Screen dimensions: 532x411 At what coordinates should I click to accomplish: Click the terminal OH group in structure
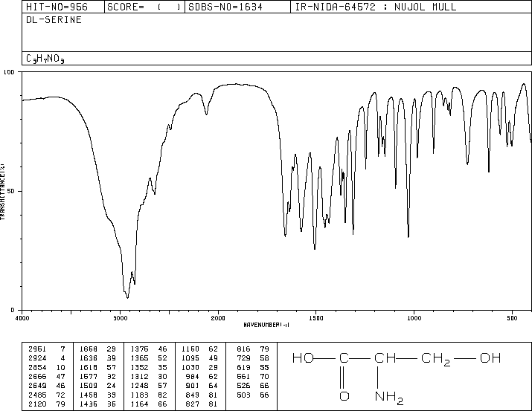(490, 358)
